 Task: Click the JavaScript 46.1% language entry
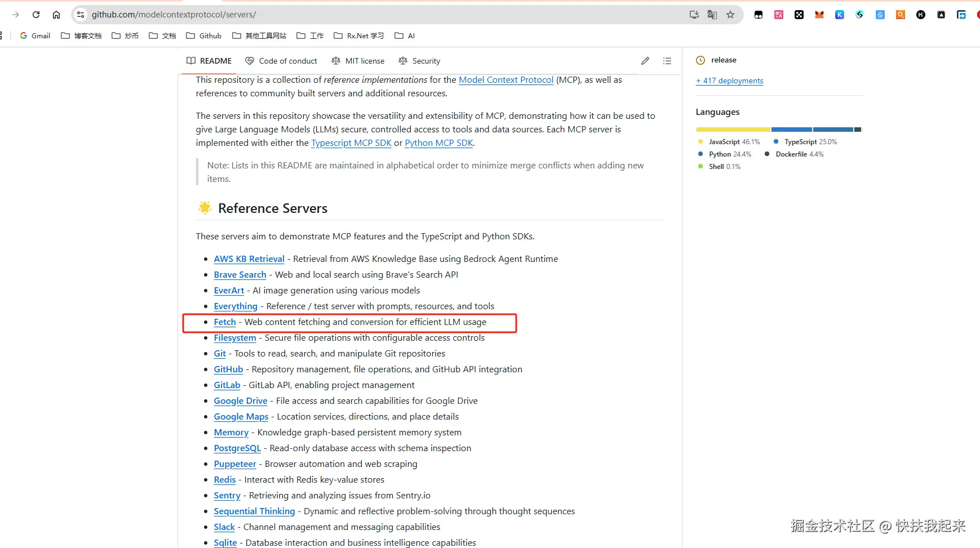[729, 142]
